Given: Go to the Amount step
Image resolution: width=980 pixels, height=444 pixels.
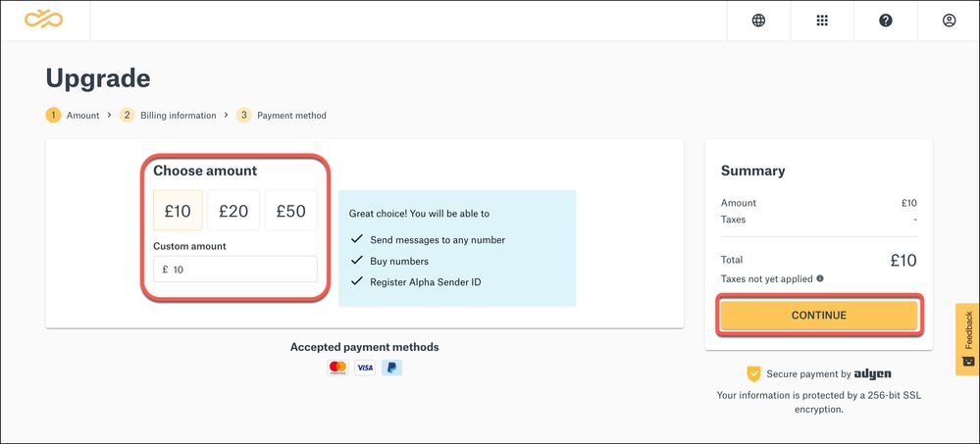Looking at the screenshot, I should 74,116.
